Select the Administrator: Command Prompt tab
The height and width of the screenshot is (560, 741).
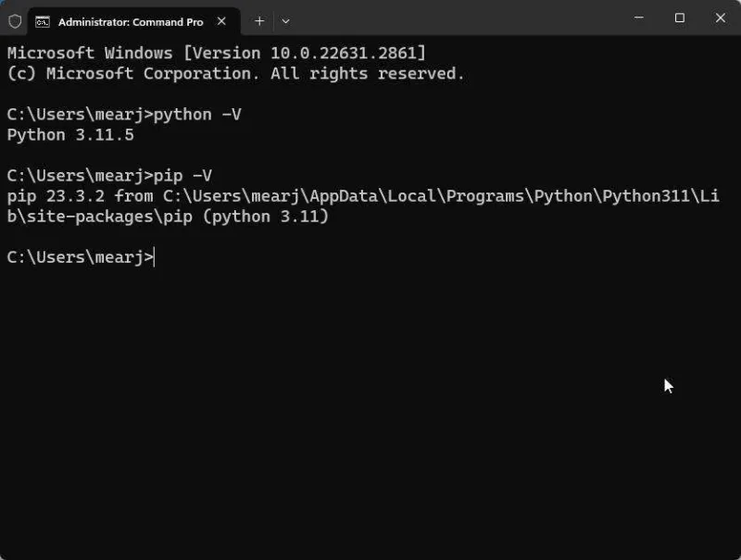click(x=130, y=21)
